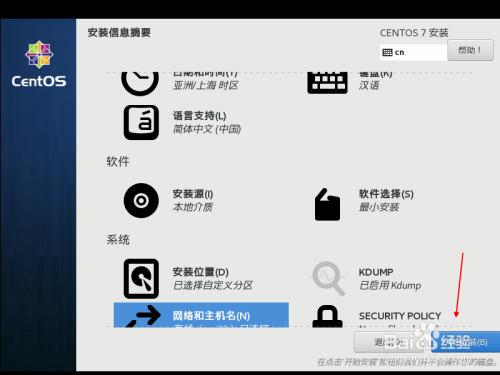Click the Installation Source disc icon

tap(141, 200)
